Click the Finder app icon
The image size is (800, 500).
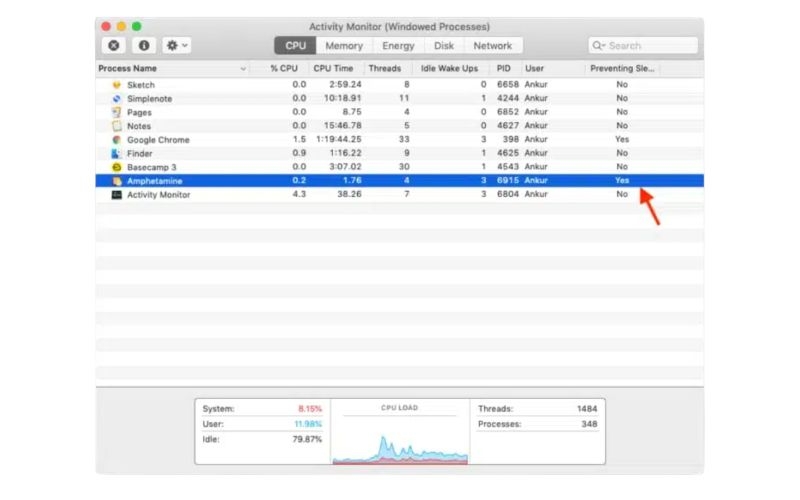point(117,153)
